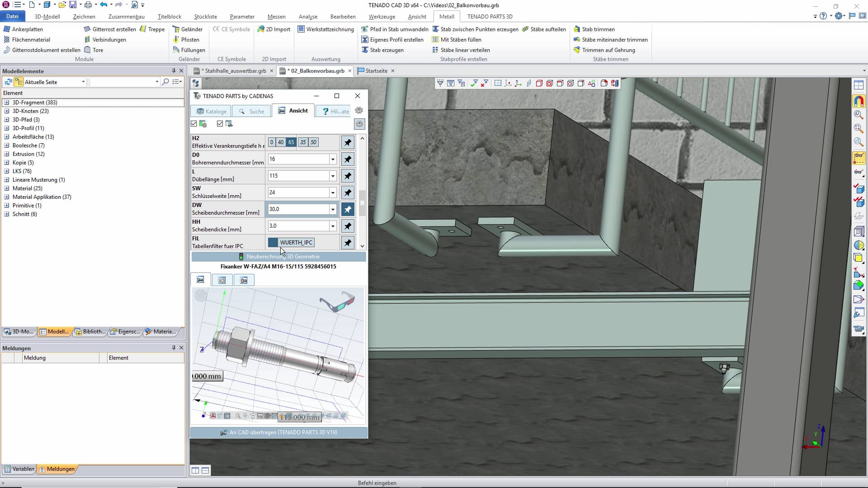This screenshot has height=488, width=868.
Task: Open the PARTS dialog settings gear icon
Action: [x=359, y=110]
